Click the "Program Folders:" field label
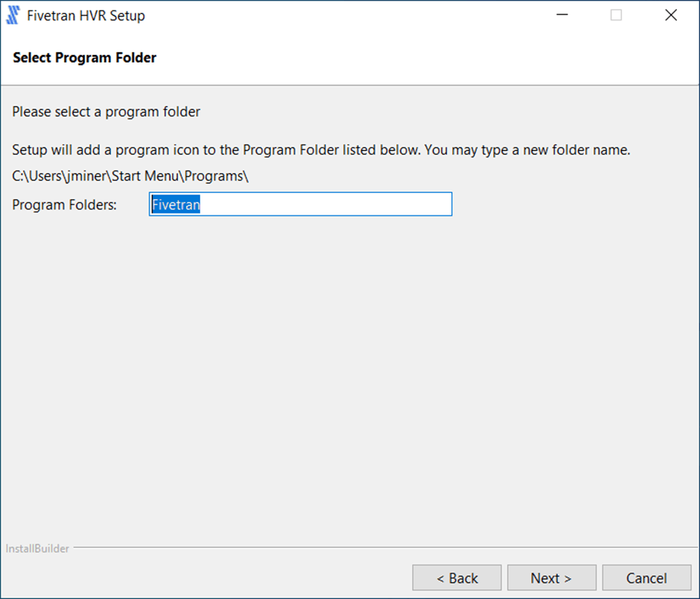This screenshot has height=599, width=700. click(x=65, y=205)
